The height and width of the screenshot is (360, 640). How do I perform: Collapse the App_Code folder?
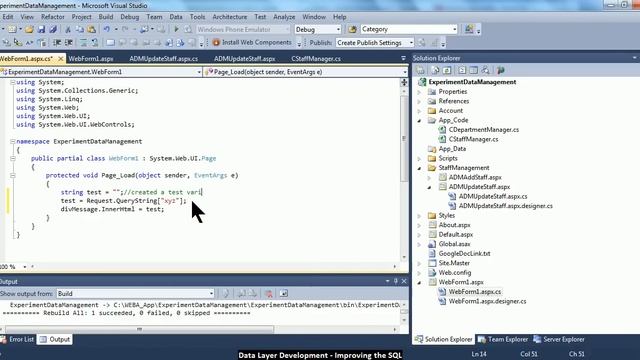point(419,120)
